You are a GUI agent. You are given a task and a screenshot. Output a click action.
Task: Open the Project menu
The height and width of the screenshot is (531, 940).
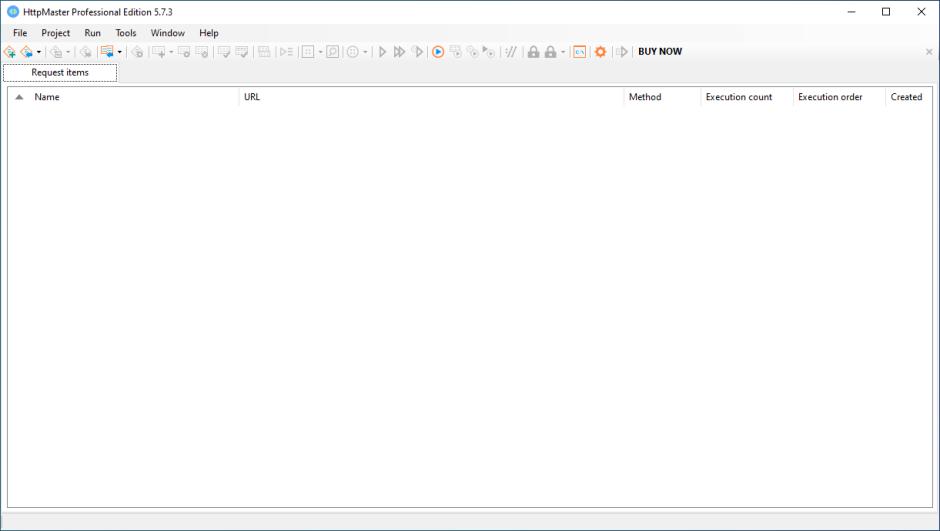click(x=56, y=33)
